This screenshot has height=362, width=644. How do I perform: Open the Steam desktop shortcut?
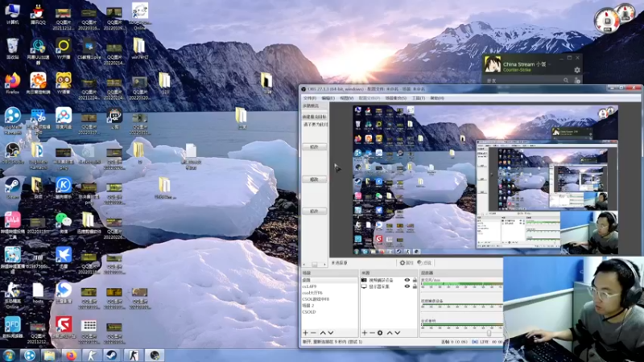click(x=12, y=188)
